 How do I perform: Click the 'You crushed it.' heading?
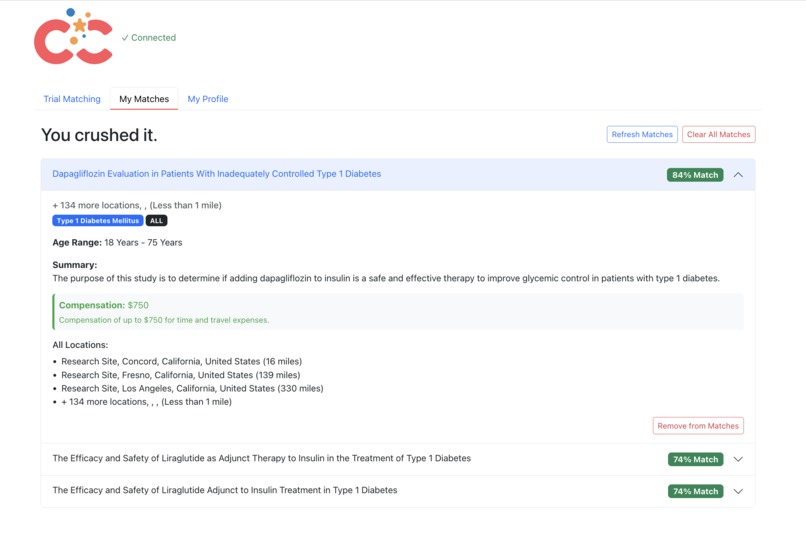coord(99,135)
